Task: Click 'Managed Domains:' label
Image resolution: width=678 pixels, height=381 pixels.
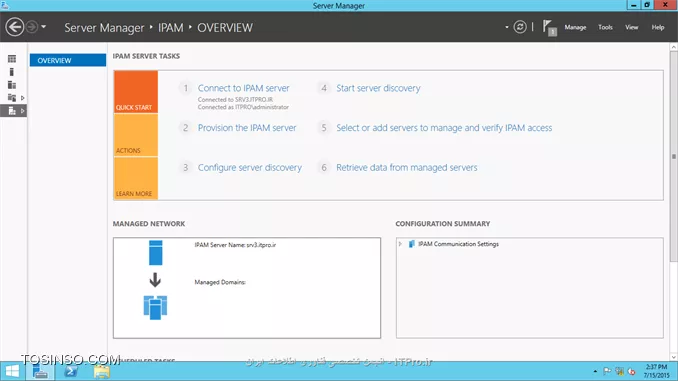Action: click(220, 282)
